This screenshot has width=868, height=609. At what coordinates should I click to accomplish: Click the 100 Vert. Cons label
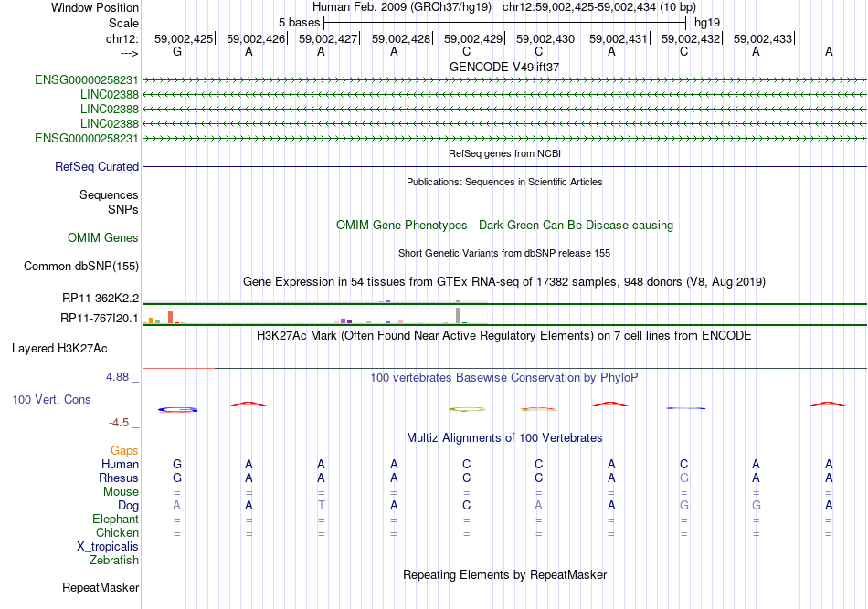[x=51, y=399]
